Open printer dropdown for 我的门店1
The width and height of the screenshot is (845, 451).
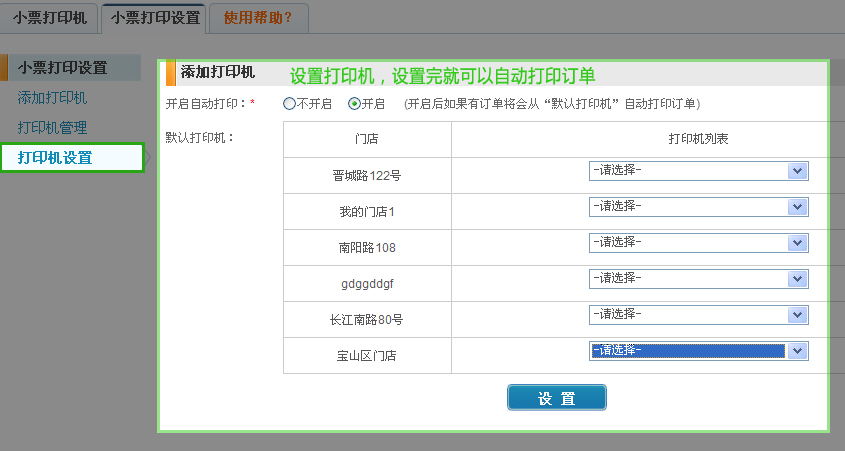(x=698, y=207)
